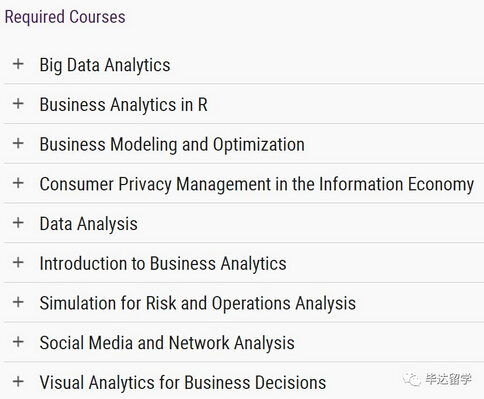The image size is (484, 399).
Task: Click plus icon beside Simulation for Risk
Action: click(18, 302)
